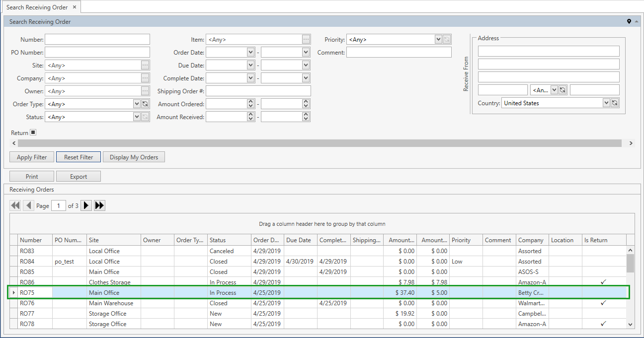
Task: Go to the first page with the rewind icon
Action: click(15, 205)
